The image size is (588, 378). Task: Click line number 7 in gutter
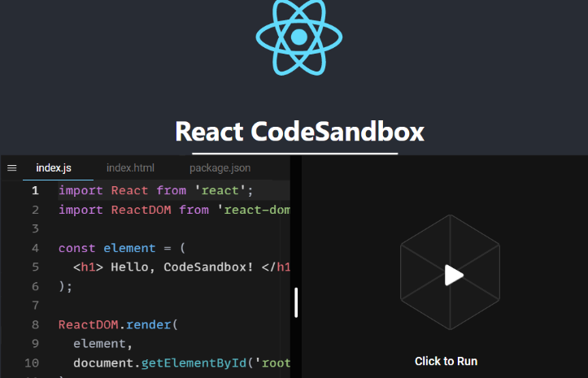click(35, 306)
